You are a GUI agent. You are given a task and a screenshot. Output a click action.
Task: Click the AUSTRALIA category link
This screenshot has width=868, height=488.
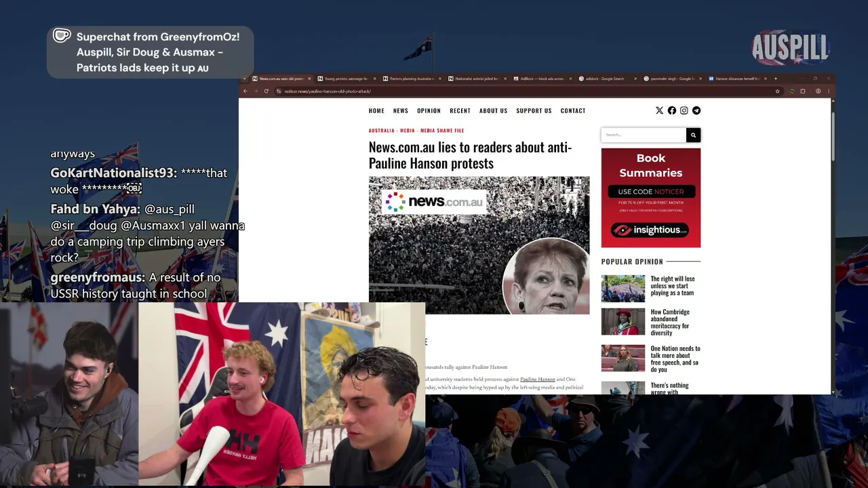(381, 131)
